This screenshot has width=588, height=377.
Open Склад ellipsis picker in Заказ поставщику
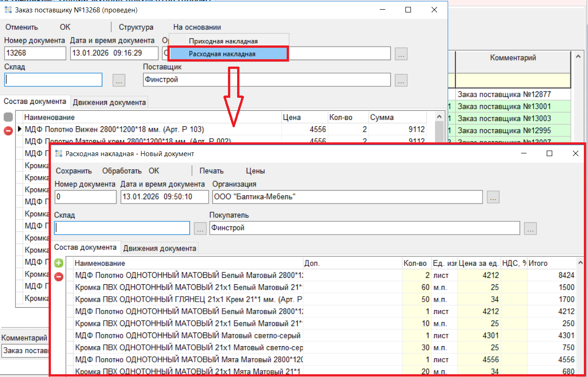click(119, 80)
